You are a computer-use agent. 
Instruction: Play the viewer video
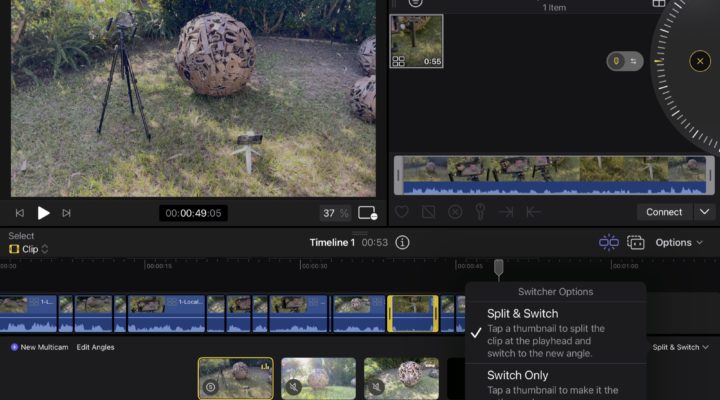[x=43, y=213]
